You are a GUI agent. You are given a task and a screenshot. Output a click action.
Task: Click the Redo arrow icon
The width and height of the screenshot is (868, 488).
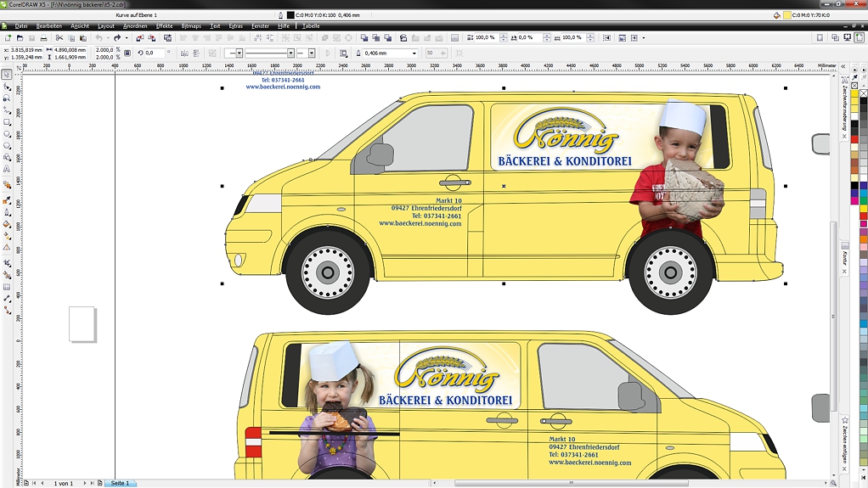pyautogui.click(x=117, y=38)
